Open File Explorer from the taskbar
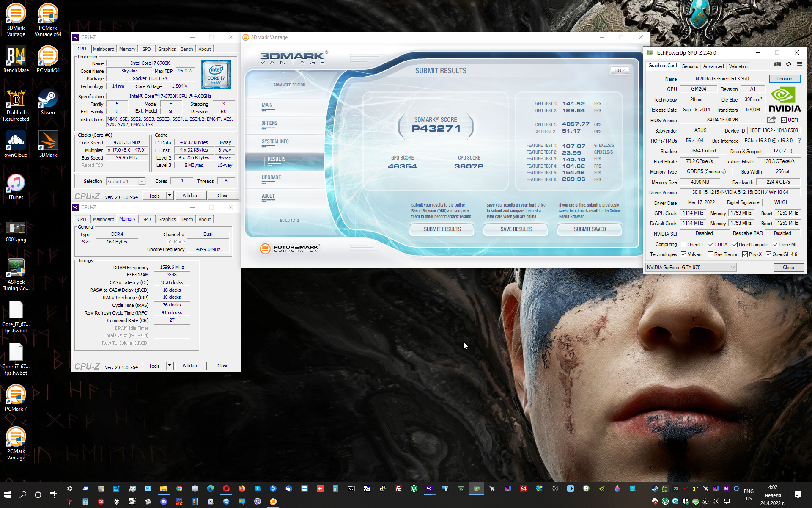The width and height of the screenshot is (812, 508). tap(164, 489)
